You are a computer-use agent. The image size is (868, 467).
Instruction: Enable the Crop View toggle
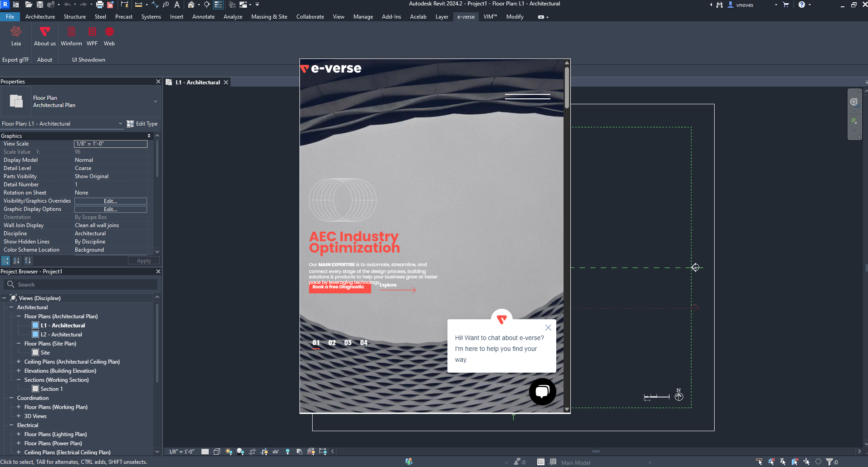[x=252, y=452]
